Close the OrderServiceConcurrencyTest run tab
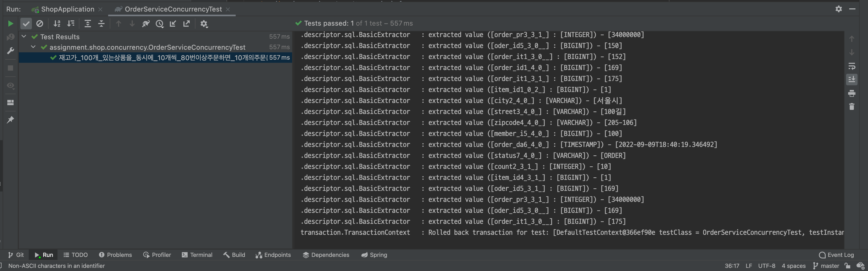 tap(228, 9)
